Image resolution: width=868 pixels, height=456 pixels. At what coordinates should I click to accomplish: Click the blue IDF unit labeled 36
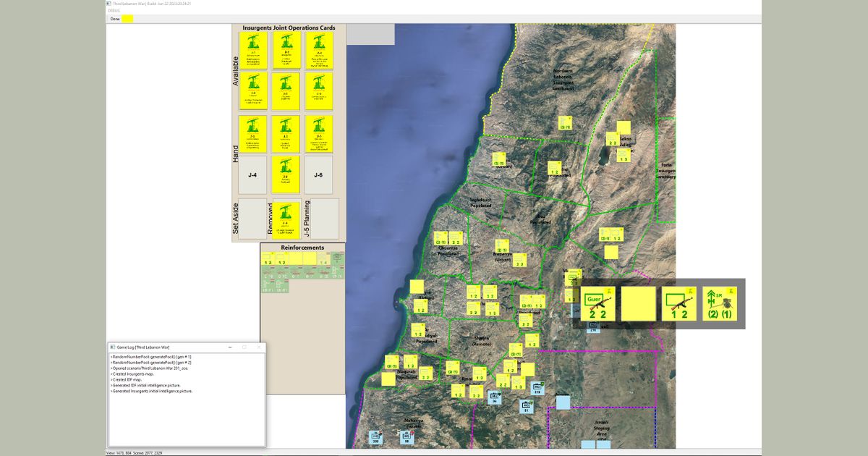click(x=495, y=397)
